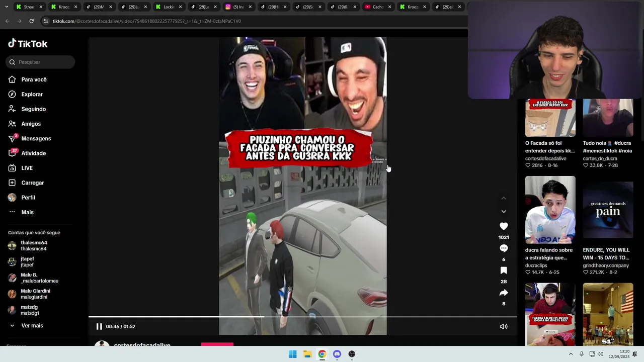The image size is (644, 362).
Task: Like the video with the heart icon
Action: point(504,226)
